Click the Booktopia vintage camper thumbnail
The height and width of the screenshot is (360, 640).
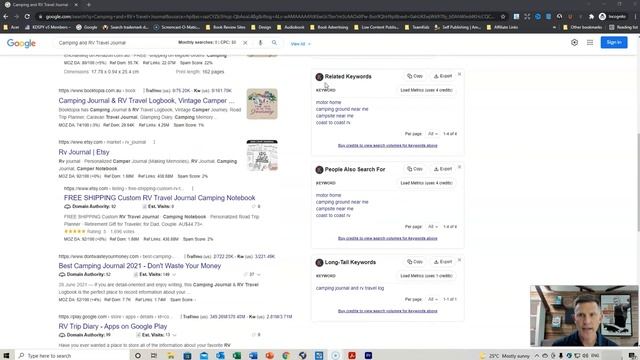point(262,104)
